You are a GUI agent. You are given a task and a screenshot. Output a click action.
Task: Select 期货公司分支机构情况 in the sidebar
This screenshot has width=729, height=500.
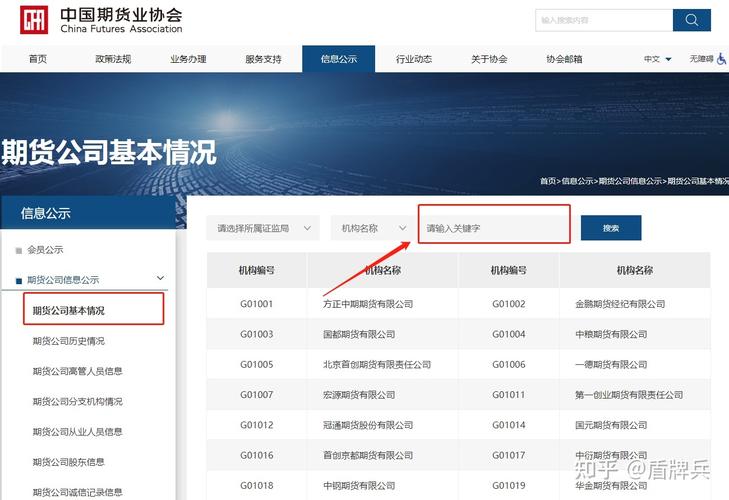[77, 401]
